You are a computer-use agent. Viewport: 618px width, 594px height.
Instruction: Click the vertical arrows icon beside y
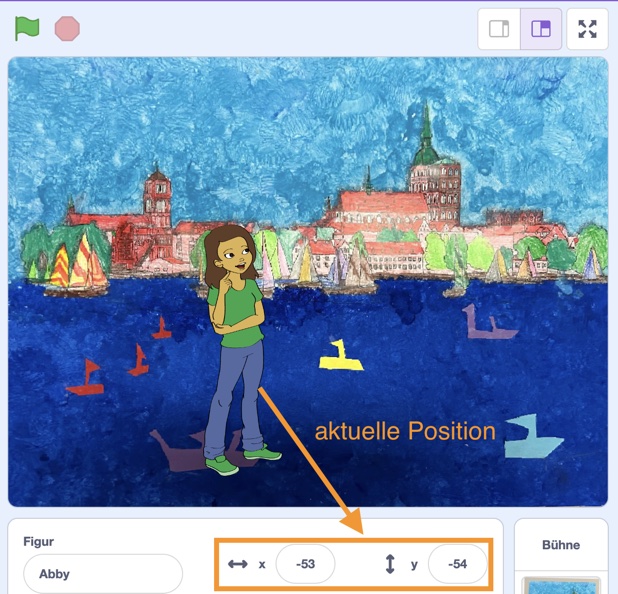[x=390, y=564]
